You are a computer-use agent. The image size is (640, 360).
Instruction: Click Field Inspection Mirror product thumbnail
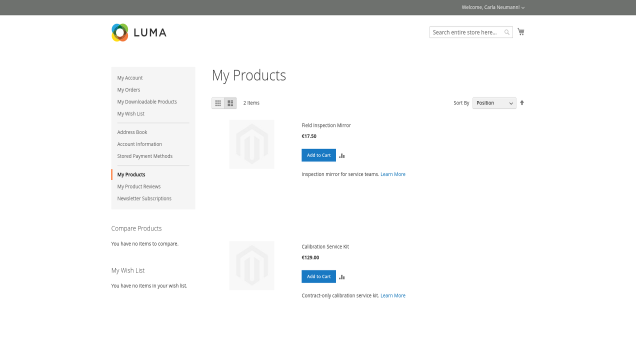tap(251, 144)
